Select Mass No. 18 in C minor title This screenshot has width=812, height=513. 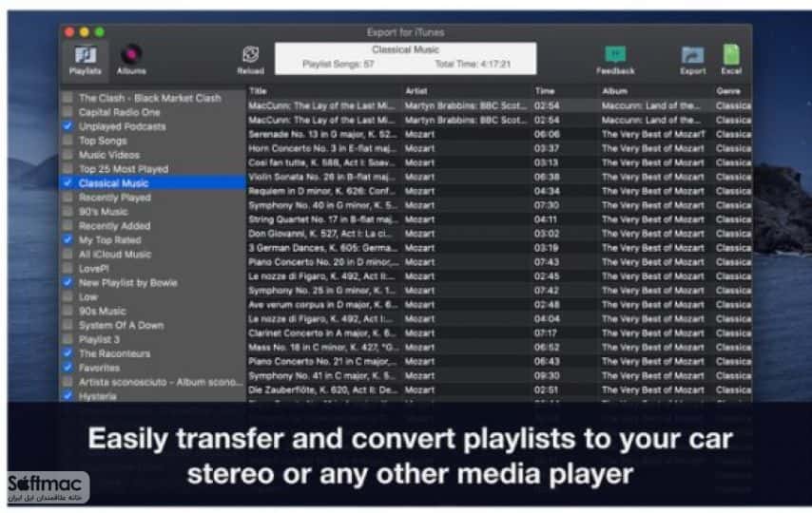coord(323,348)
